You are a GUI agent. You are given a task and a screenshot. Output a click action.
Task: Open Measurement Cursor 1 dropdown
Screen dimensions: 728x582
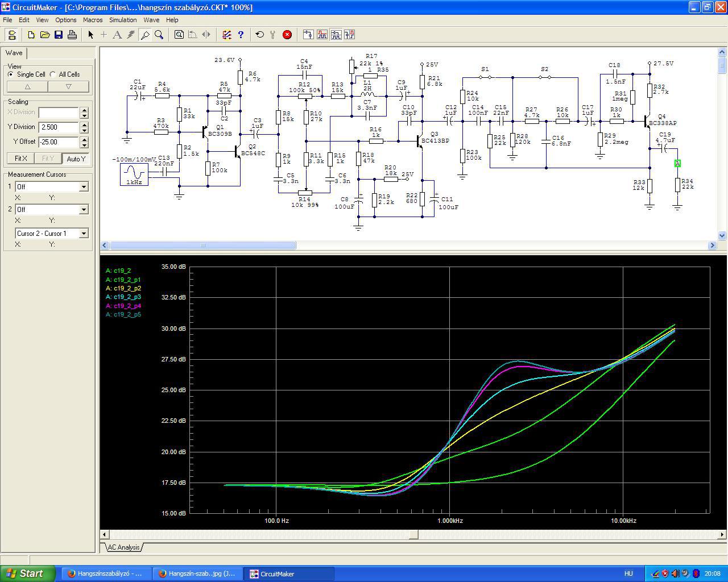pyautogui.click(x=84, y=186)
